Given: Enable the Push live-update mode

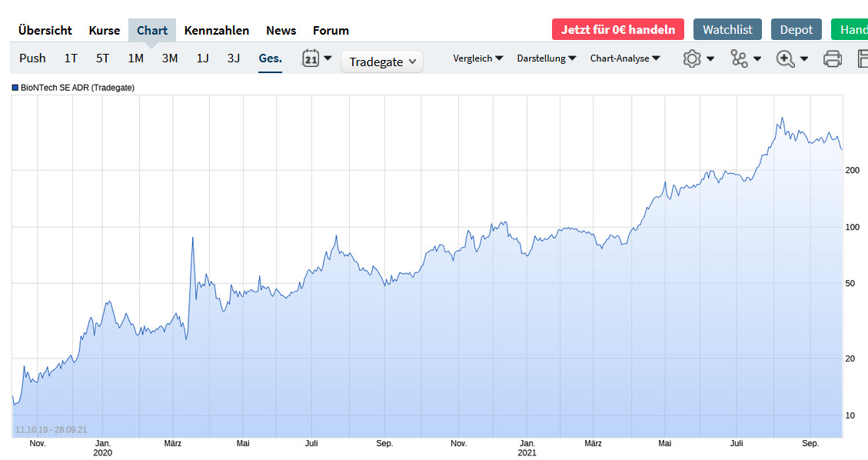Looking at the screenshot, I should pyautogui.click(x=32, y=58).
